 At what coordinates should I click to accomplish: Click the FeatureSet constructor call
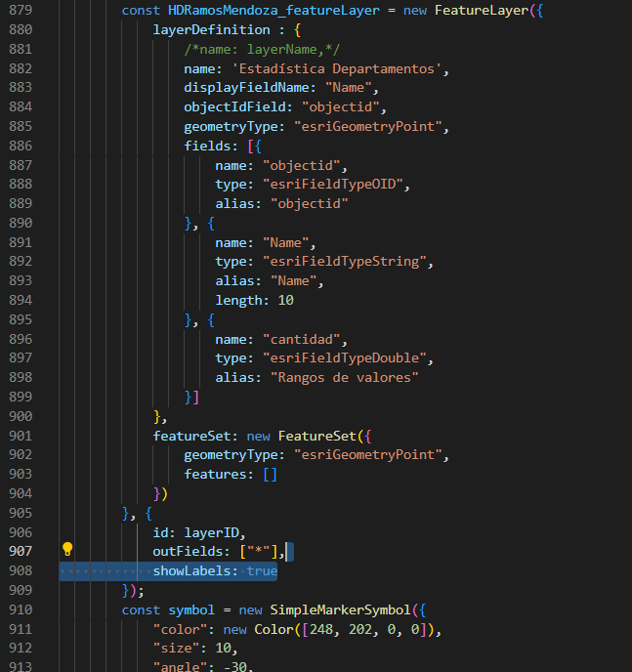point(316,436)
